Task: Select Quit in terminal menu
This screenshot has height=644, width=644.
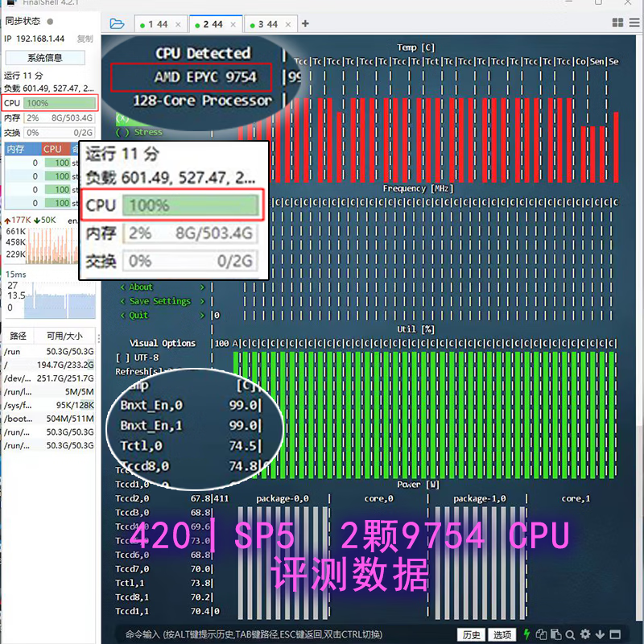Action: [163, 315]
